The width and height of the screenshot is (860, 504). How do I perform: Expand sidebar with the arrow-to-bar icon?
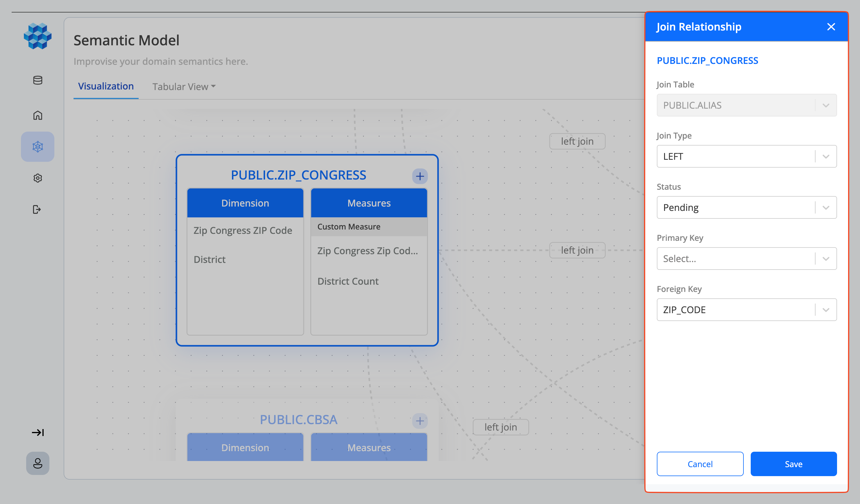(38, 432)
